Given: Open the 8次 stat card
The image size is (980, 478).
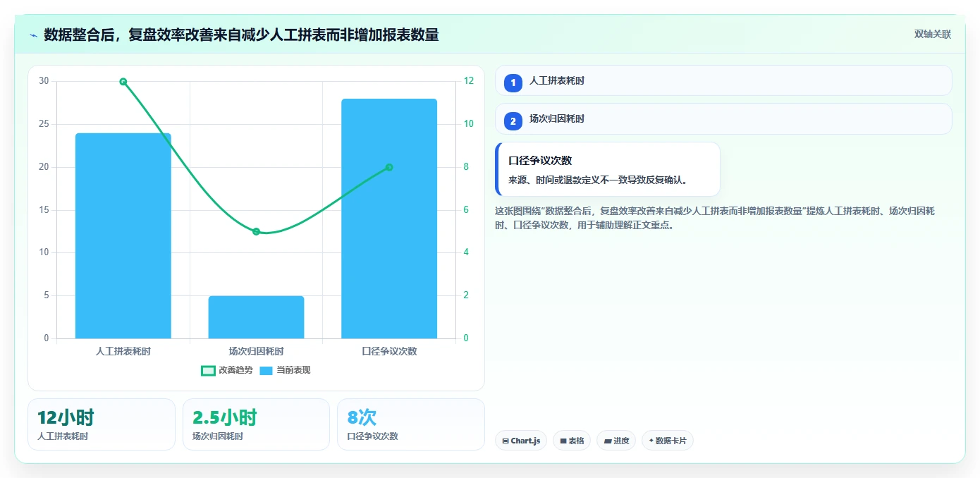Looking at the screenshot, I should pyautogui.click(x=411, y=424).
